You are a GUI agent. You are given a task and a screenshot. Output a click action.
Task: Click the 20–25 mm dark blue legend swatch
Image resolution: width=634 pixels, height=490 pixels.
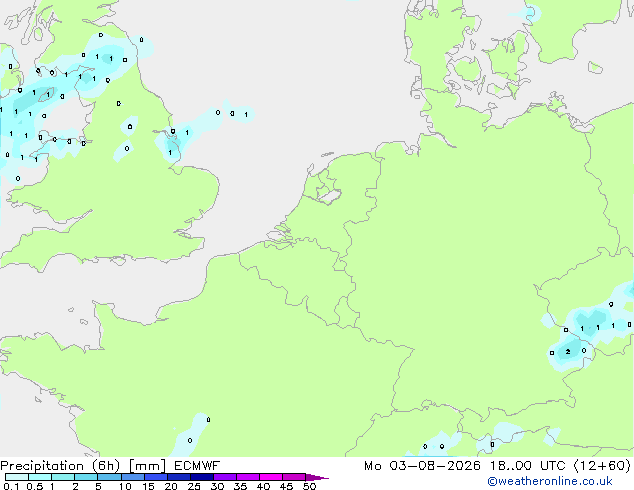coord(179,477)
